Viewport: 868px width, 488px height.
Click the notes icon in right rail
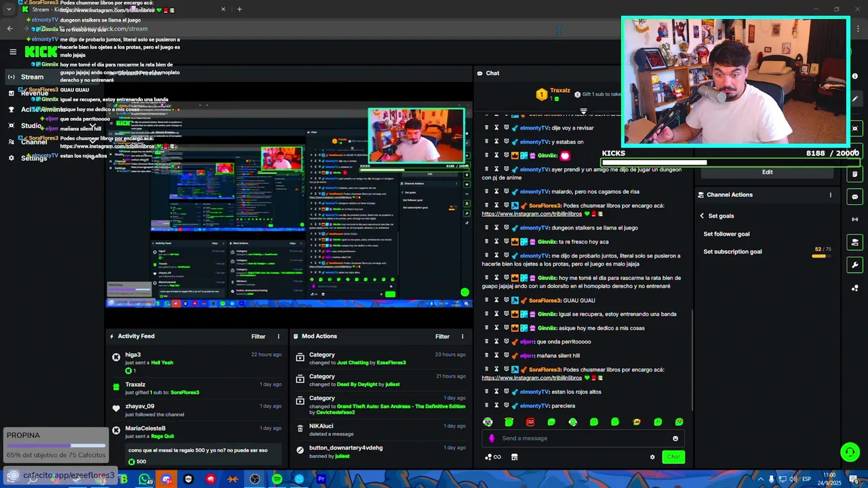[x=855, y=174]
